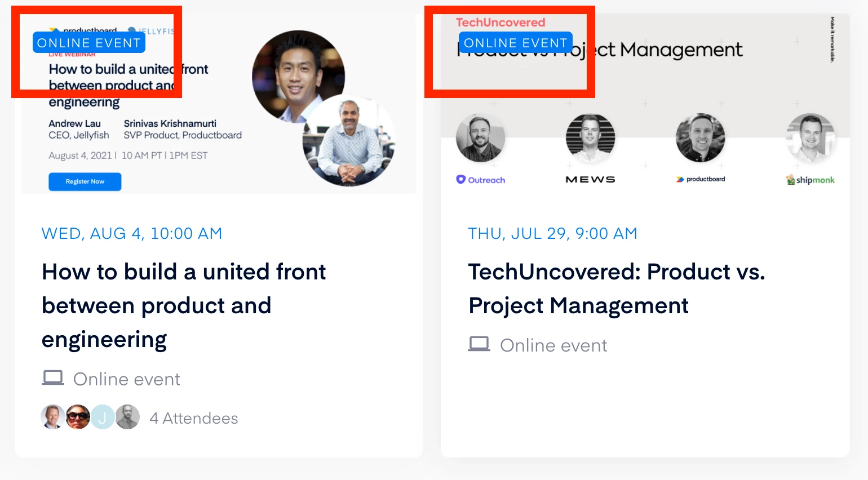868x480 pixels.
Task: Click the fourth grayscale attendee avatar
Action: pos(127,417)
